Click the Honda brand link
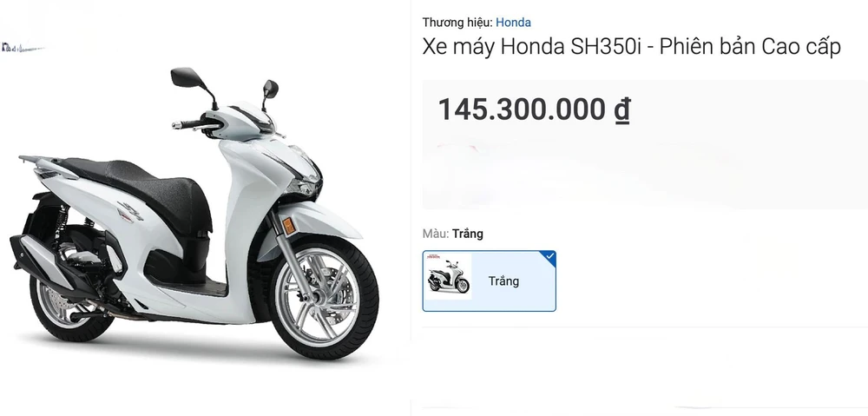Viewport: 868px width, 416px height. point(513,23)
